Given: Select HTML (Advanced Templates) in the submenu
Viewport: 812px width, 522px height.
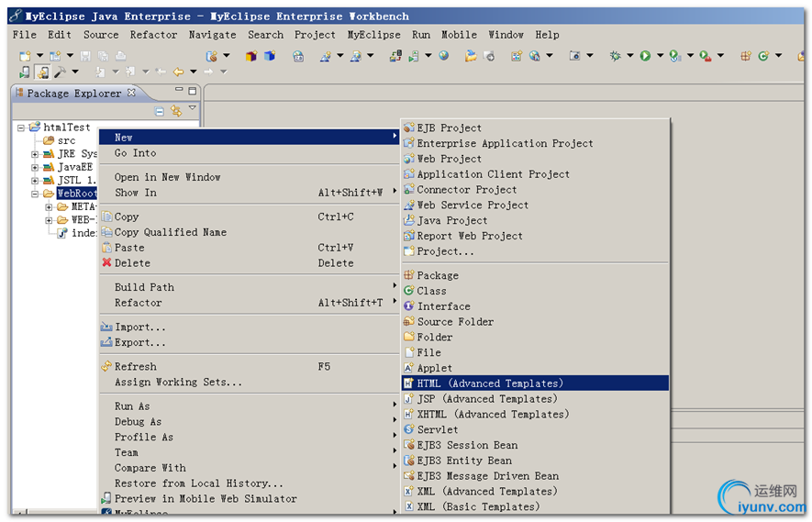Looking at the screenshot, I should (490, 383).
